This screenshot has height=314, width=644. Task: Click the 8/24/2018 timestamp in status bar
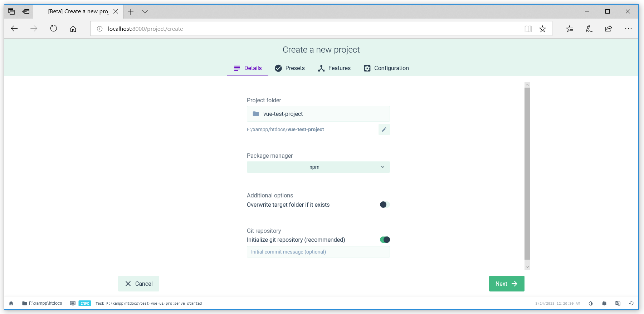click(x=557, y=303)
